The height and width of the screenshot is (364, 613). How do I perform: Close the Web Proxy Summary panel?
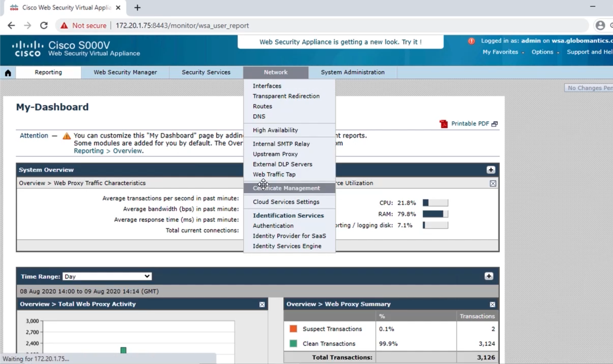[x=492, y=304]
